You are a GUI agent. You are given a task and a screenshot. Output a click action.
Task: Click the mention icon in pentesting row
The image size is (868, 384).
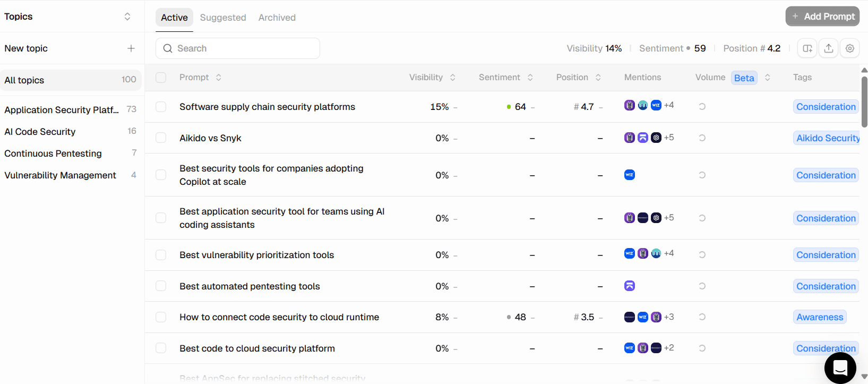(x=630, y=286)
